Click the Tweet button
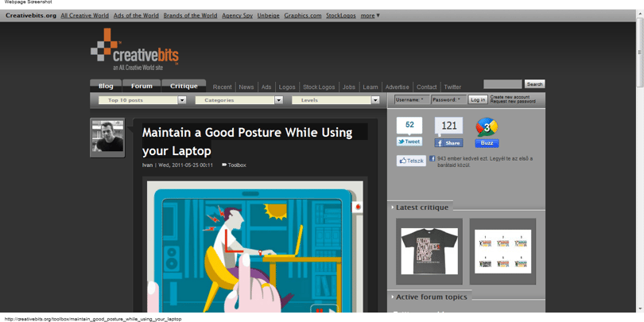This screenshot has height=322, width=644. (x=409, y=142)
